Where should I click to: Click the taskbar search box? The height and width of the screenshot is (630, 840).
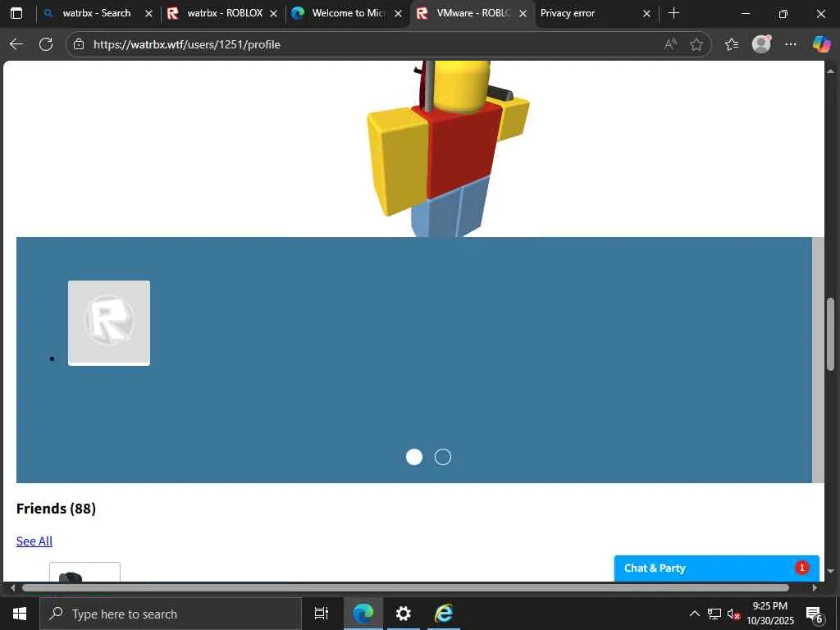[x=171, y=614]
